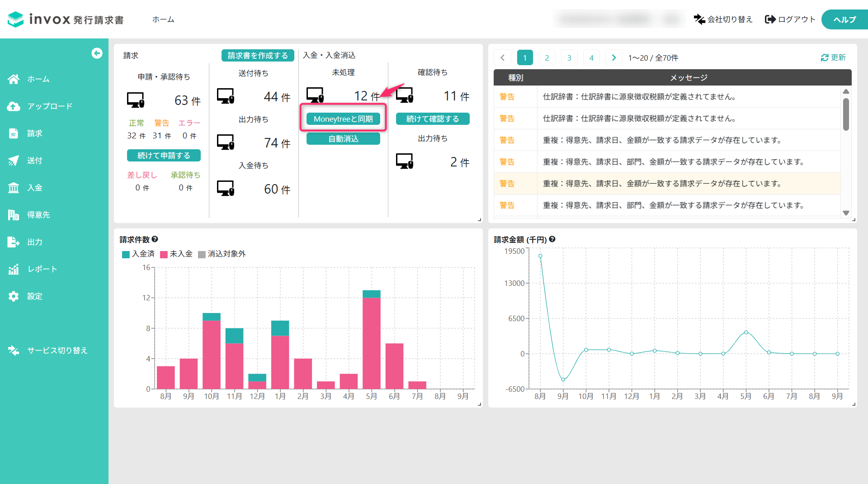868x484 pixels.
Task: Open the 設定 gear icon
Action: 14,296
